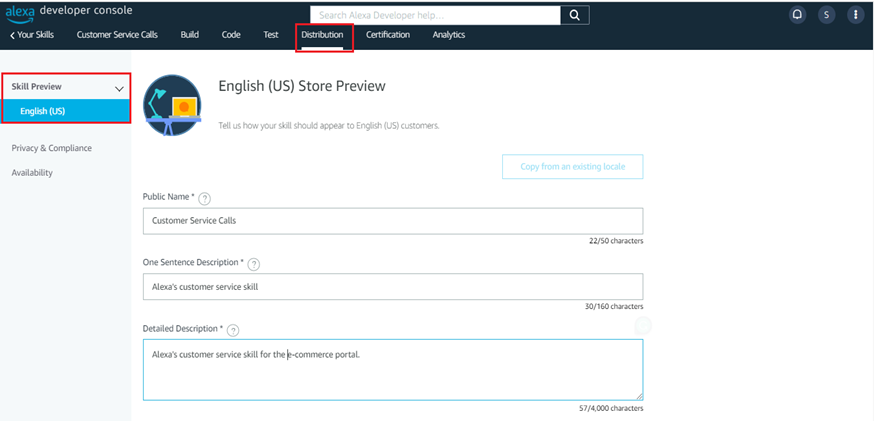Viewport: 875px width, 421px height.
Task: Select English (US) locale in sidebar
Action: pyautogui.click(x=43, y=111)
